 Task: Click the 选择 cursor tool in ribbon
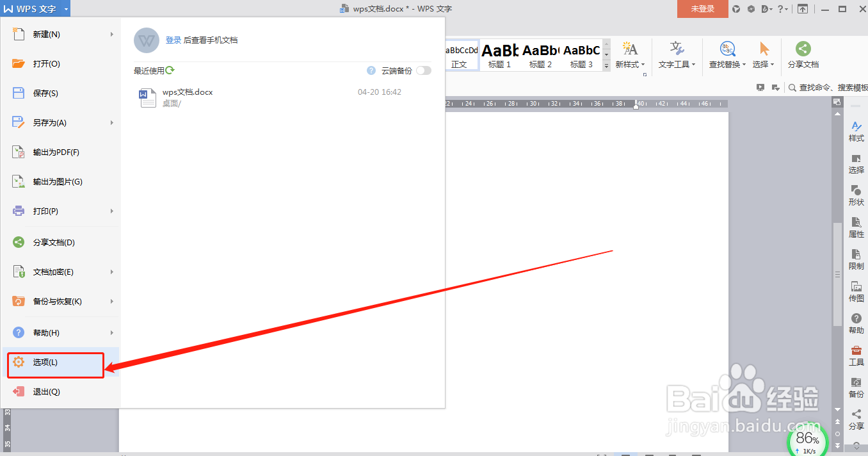(x=764, y=56)
